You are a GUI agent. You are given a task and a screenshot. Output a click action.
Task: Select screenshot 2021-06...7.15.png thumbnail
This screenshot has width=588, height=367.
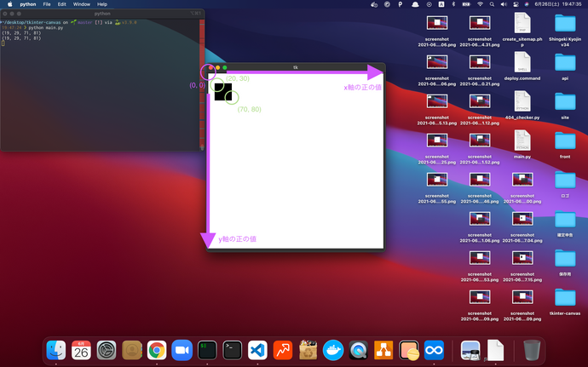522,257
